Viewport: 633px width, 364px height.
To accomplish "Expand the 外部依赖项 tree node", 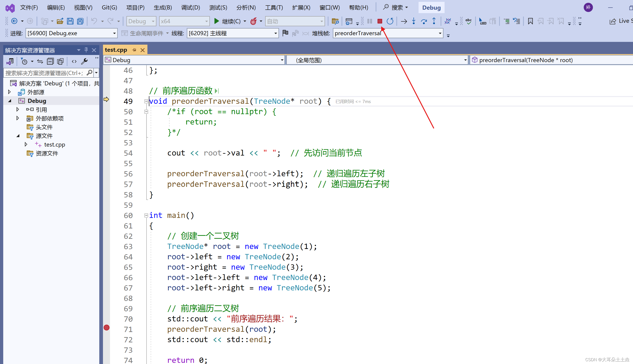I will [18, 118].
